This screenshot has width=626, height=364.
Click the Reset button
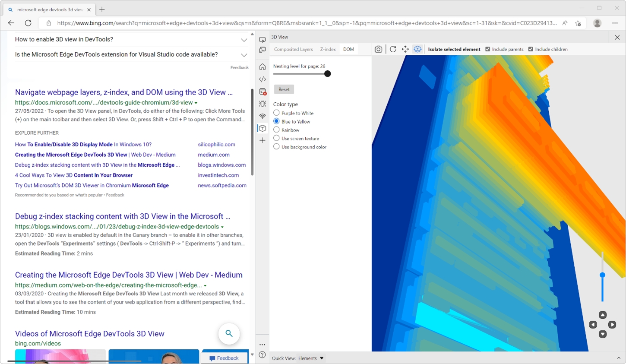pyautogui.click(x=284, y=89)
